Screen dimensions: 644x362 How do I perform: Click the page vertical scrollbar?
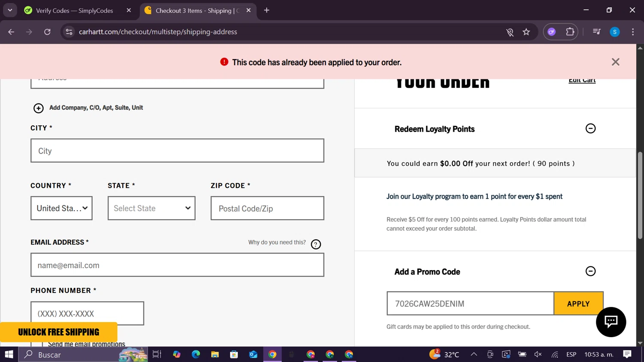point(640,195)
